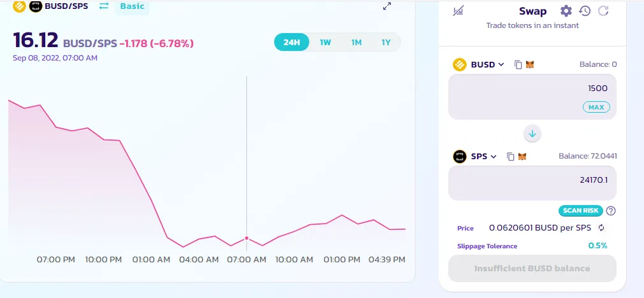Select 1Y chart range
Image resolution: width=644 pixels, height=298 pixels.
(386, 42)
